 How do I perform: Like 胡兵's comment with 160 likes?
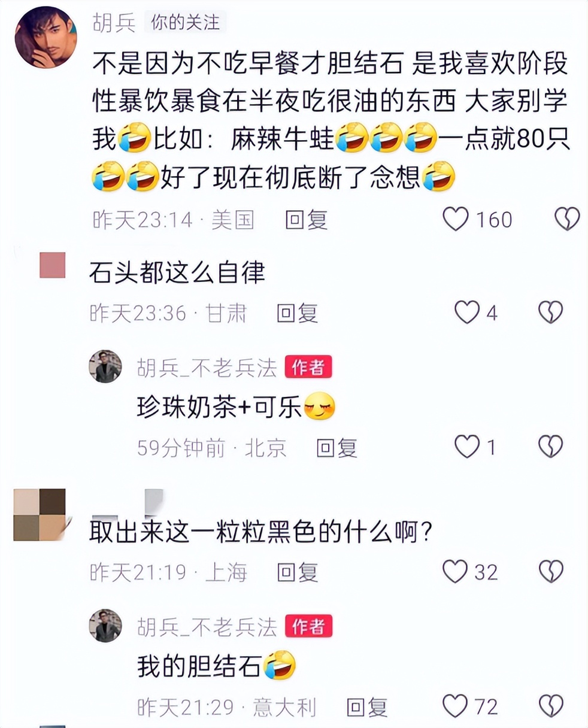click(x=456, y=219)
